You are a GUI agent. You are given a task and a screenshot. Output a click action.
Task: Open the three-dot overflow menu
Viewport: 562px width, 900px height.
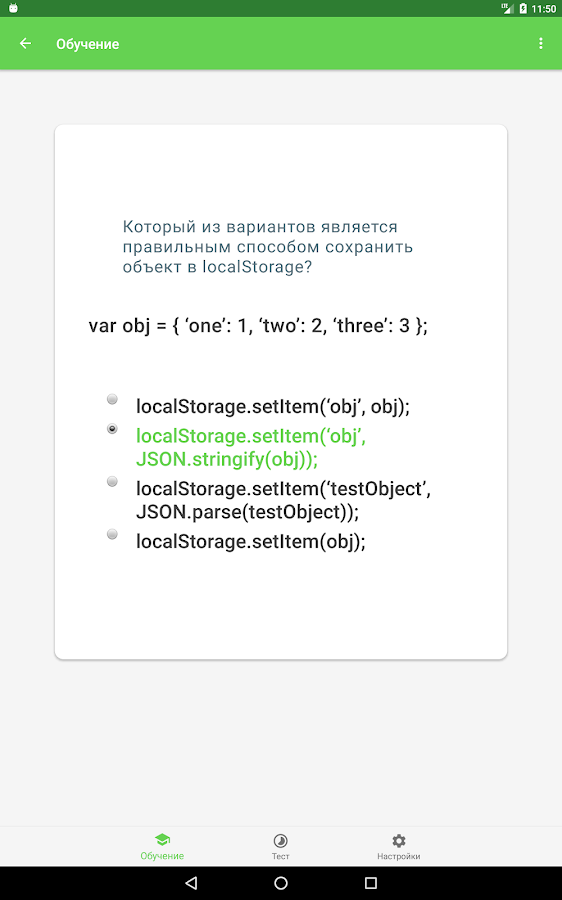tap(541, 44)
